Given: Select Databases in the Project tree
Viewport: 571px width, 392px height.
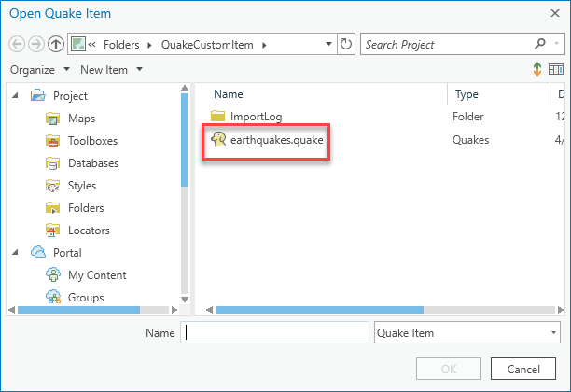Looking at the screenshot, I should point(92,163).
